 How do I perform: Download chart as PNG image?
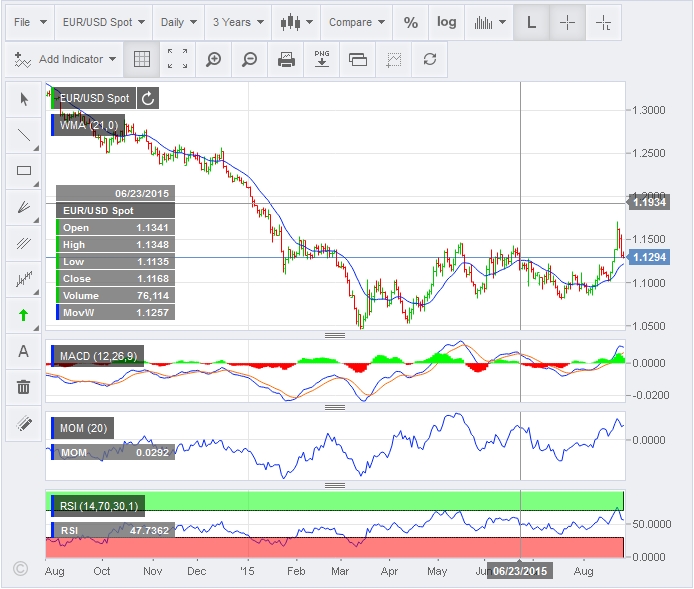click(x=322, y=59)
